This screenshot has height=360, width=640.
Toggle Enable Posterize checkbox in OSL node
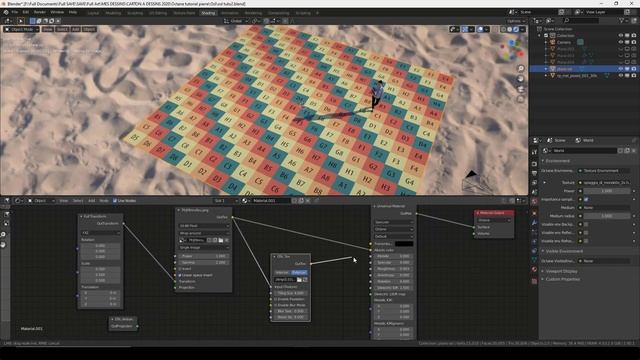pyautogui.click(x=276, y=299)
